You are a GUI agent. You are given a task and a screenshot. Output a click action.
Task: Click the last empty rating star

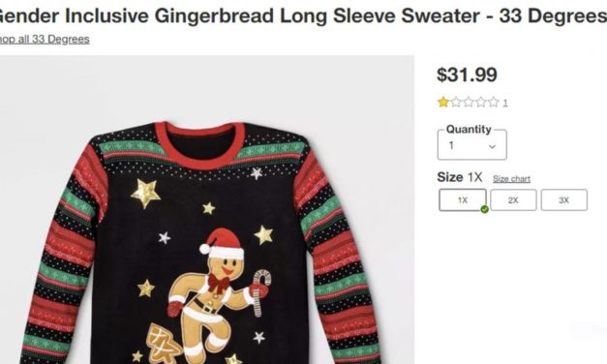pyautogui.click(x=493, y=103)
